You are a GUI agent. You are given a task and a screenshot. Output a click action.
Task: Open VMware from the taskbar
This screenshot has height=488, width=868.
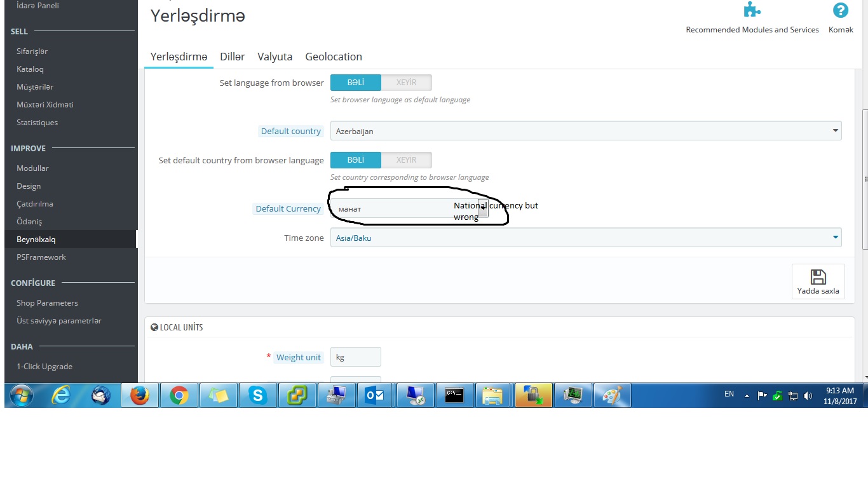click(297, 395)
